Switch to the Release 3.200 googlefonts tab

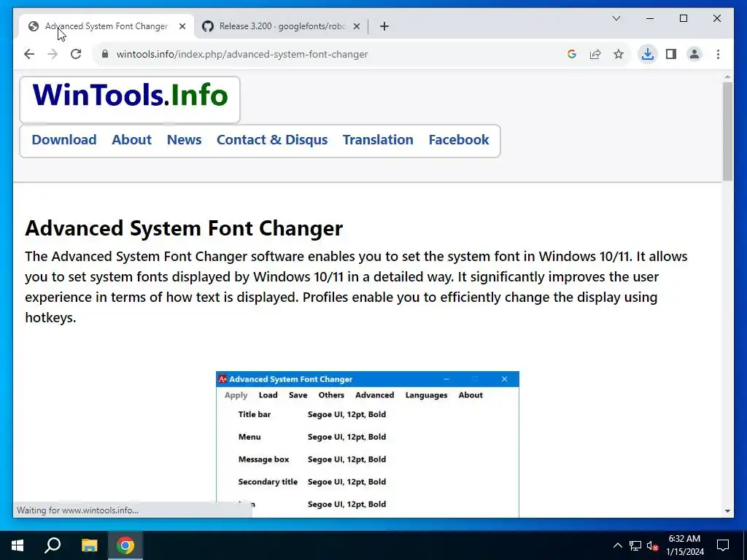[282, 26]
